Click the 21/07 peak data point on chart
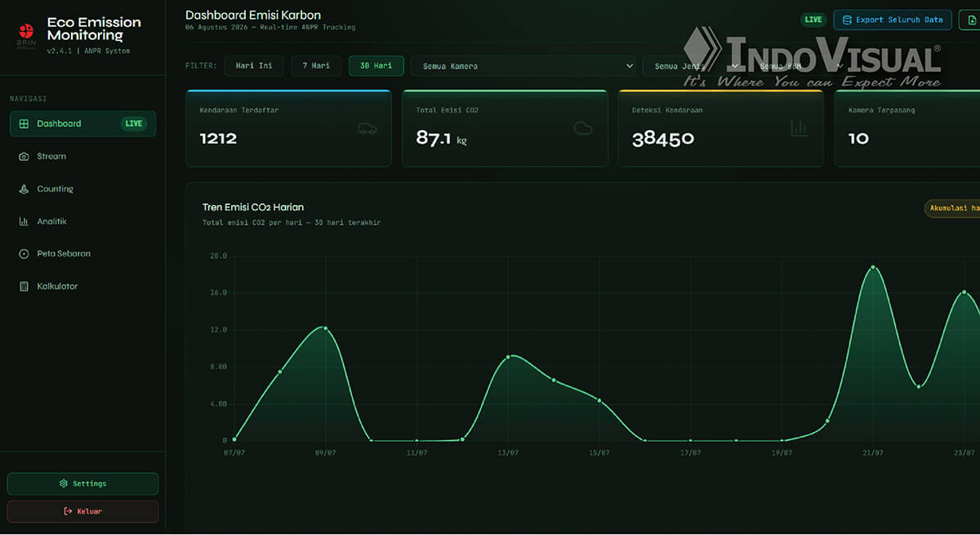 [x=873, y=267]
